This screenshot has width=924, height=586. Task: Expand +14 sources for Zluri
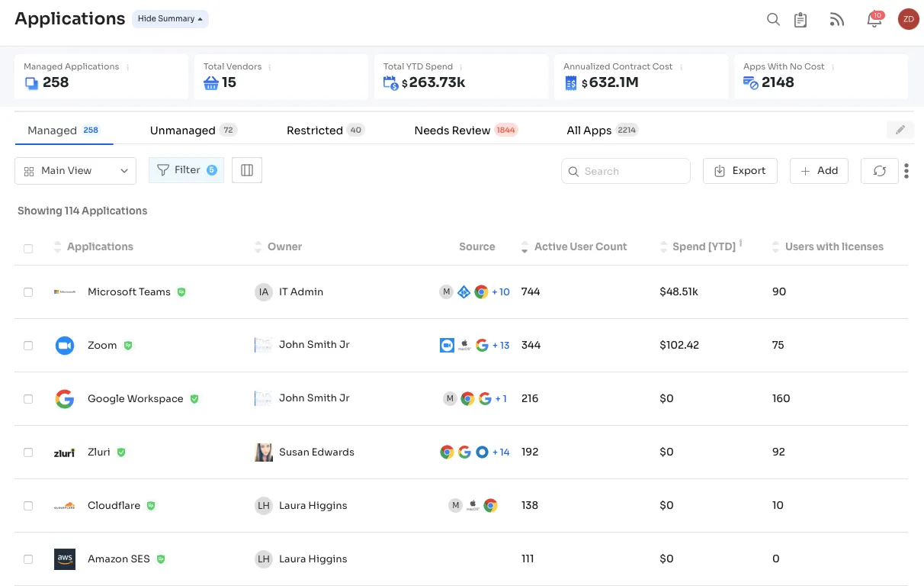point(501,452)
